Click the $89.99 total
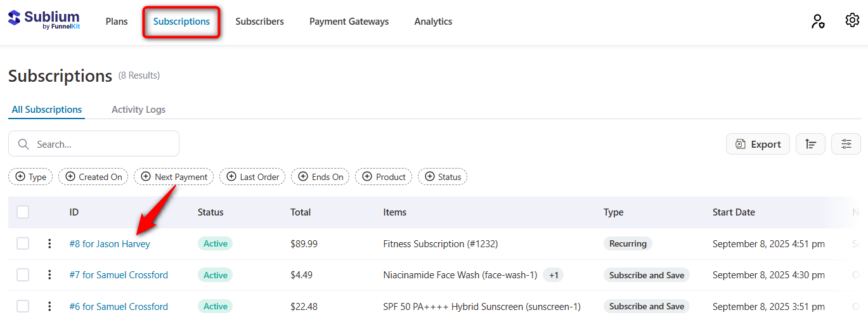The width and height of the screenshot is (868, 322). point(304,243)
